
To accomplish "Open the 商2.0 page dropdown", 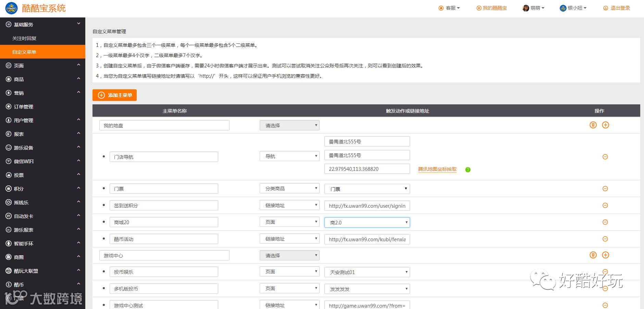I will coord(367,222).
